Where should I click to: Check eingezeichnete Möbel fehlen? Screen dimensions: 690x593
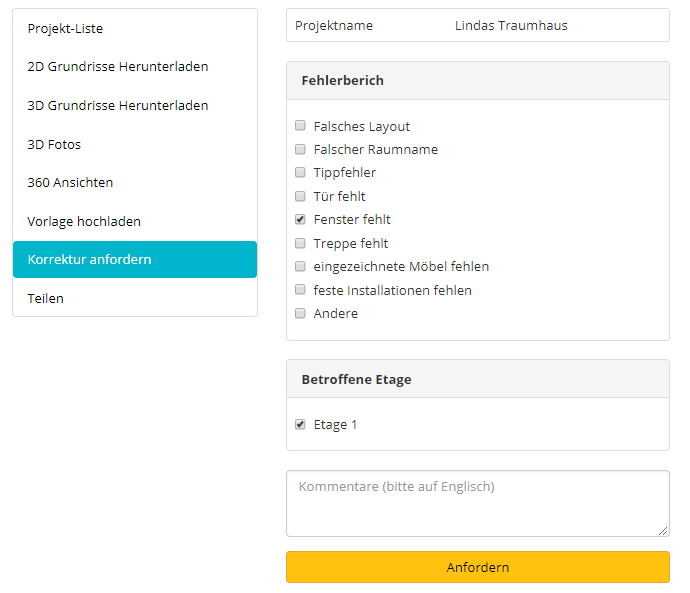point(300,266)
